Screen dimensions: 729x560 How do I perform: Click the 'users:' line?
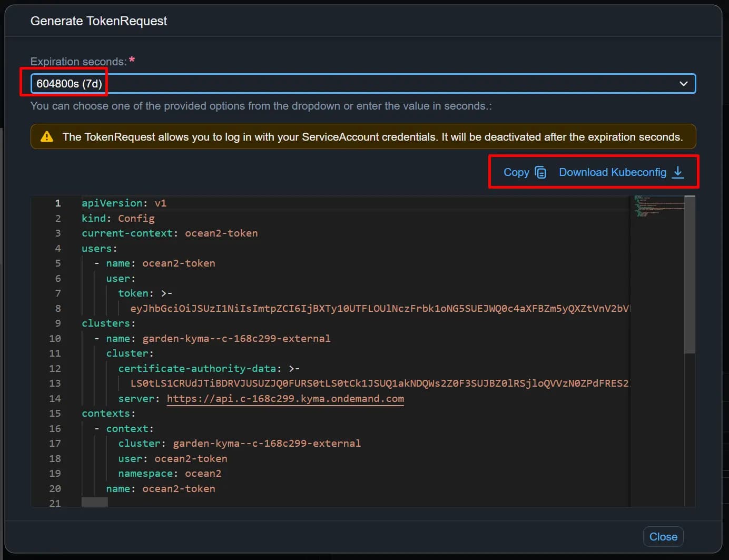(x=100, y=248)
